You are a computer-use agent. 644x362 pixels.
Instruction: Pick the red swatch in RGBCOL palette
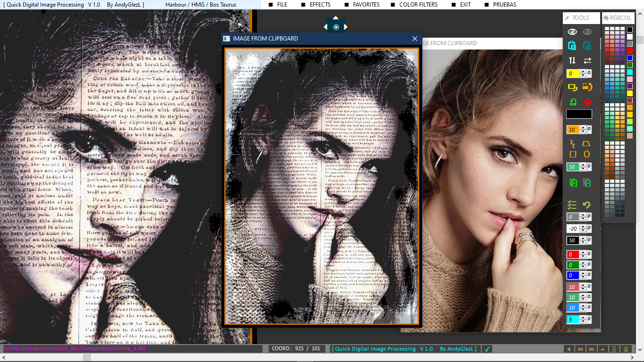click(630, 50)
